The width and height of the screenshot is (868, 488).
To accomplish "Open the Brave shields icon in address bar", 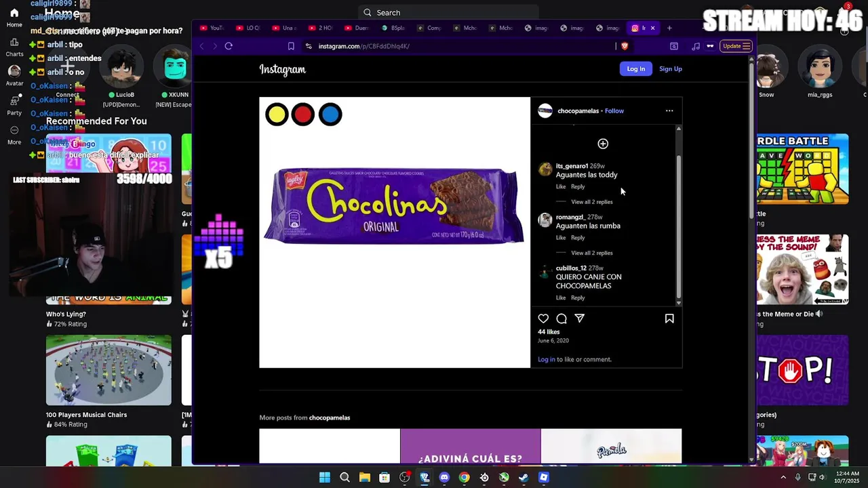I will click(625, 46).
